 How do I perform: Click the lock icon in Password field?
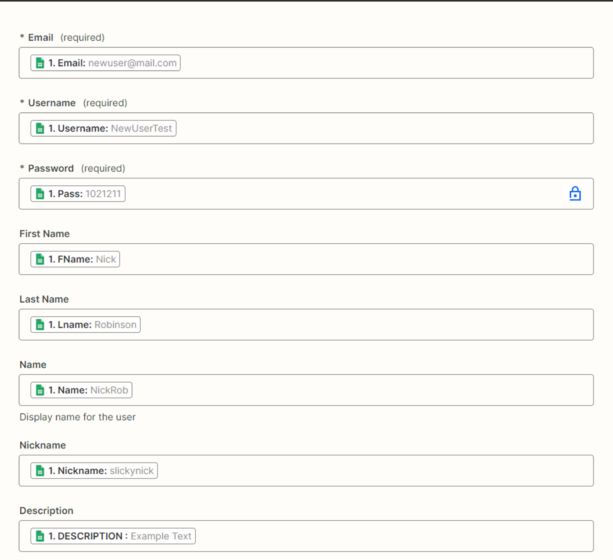575,194
